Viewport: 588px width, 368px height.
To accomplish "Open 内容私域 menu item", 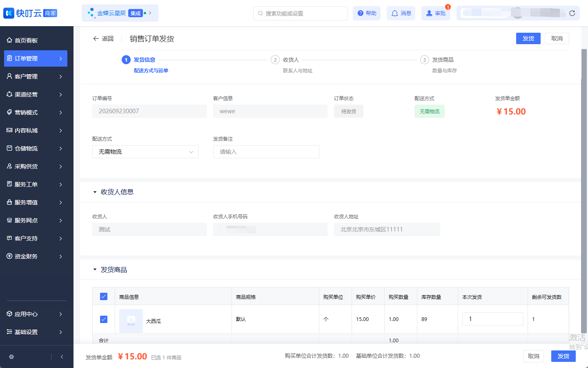I will pyautogui.click(x=36, y=130).
